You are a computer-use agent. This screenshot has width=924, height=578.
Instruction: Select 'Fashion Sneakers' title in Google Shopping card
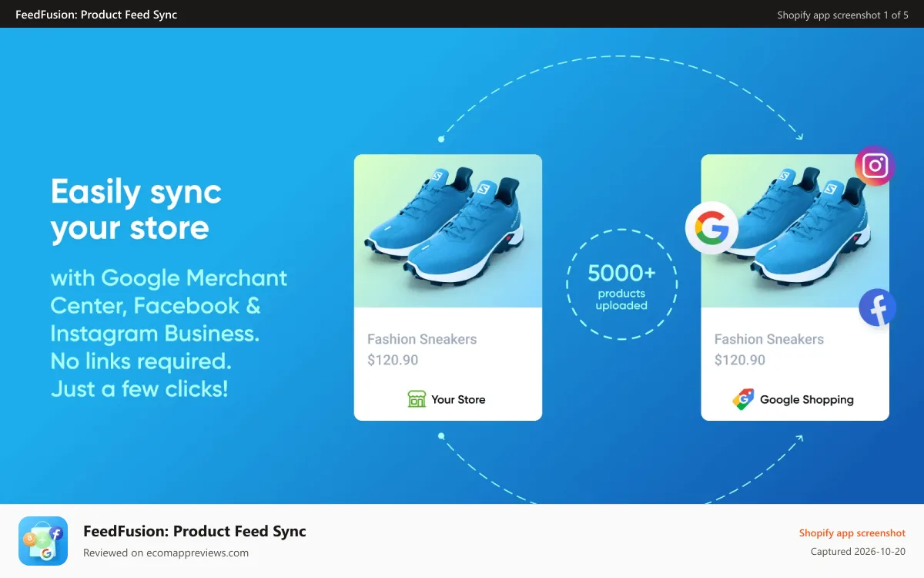pos(769,339)
